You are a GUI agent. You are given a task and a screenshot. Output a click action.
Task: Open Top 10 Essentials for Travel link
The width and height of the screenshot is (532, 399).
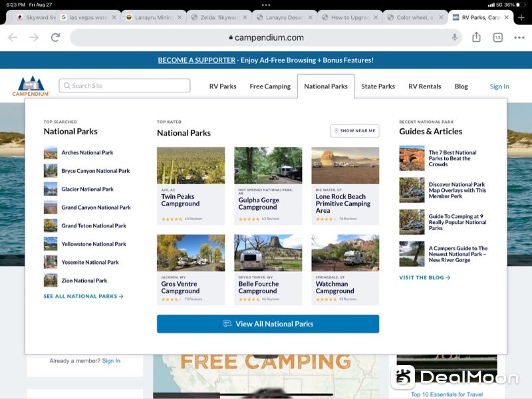pyautogui.click(x=447, y=394)
